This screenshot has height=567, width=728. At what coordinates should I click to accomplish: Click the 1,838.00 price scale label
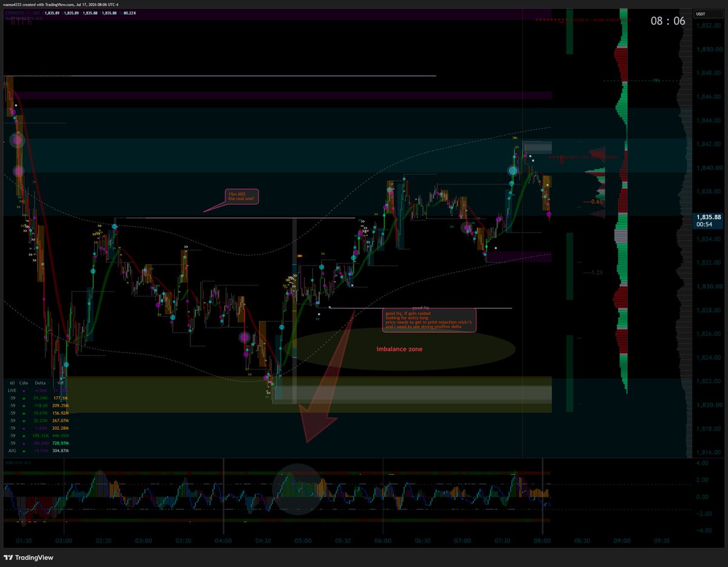tap(709, 191)
